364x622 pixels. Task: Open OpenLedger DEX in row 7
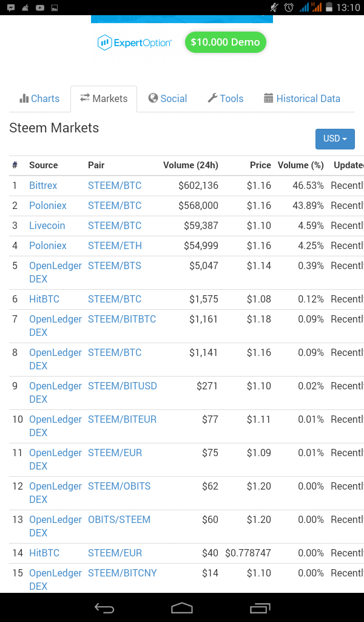pos(55,326)
